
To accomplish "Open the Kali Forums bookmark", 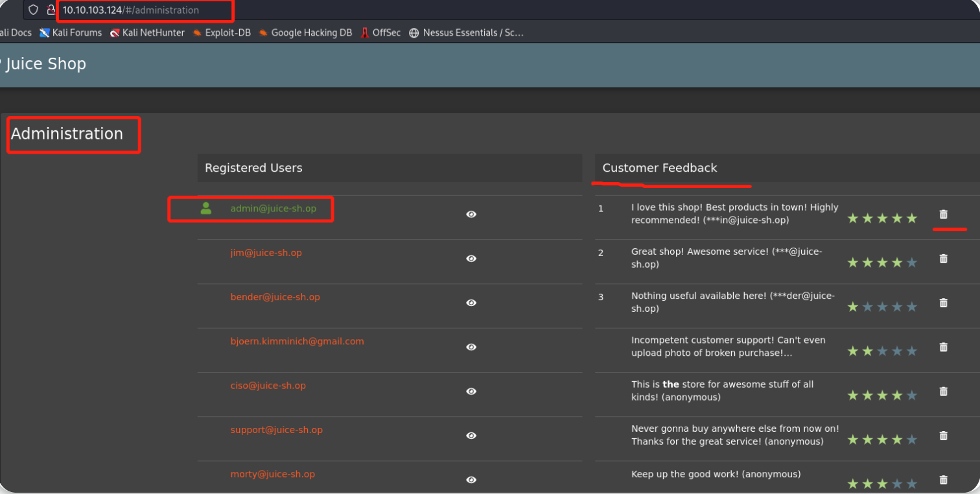I will [x=71, y=32].
